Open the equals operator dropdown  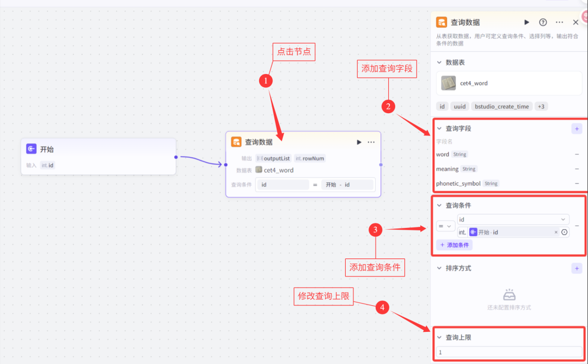pos(445,226)
